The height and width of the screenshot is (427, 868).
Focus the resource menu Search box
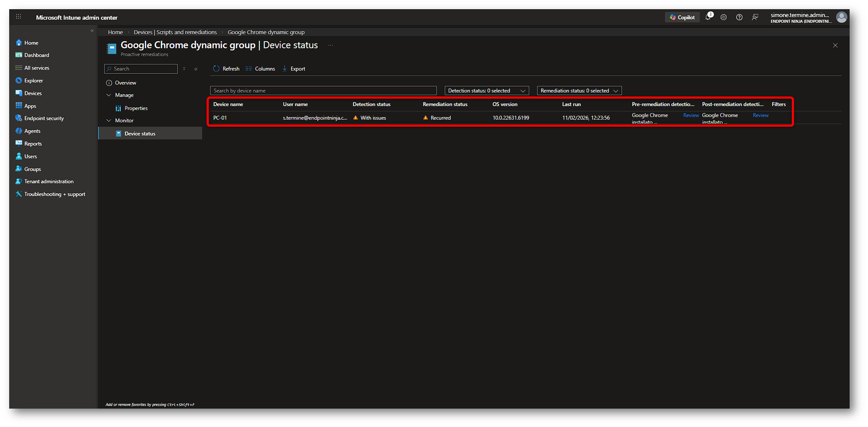tap(141, 69)
